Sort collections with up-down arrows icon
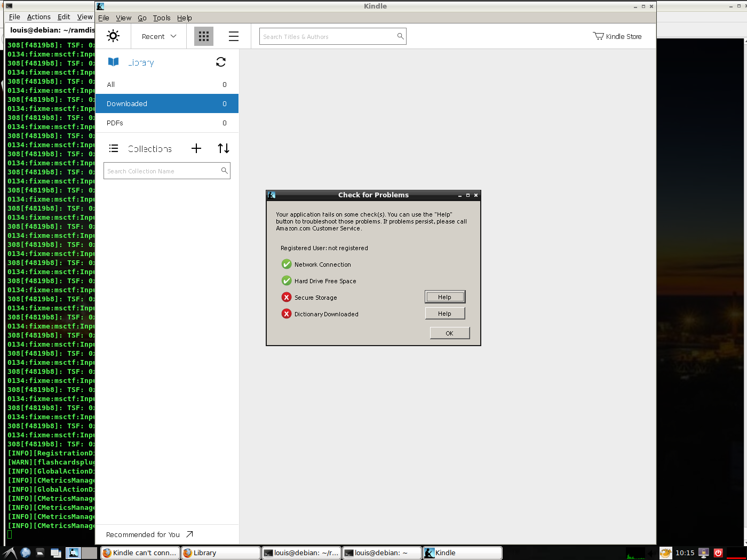Screen dimensions: 747x560 coord(224,148)
